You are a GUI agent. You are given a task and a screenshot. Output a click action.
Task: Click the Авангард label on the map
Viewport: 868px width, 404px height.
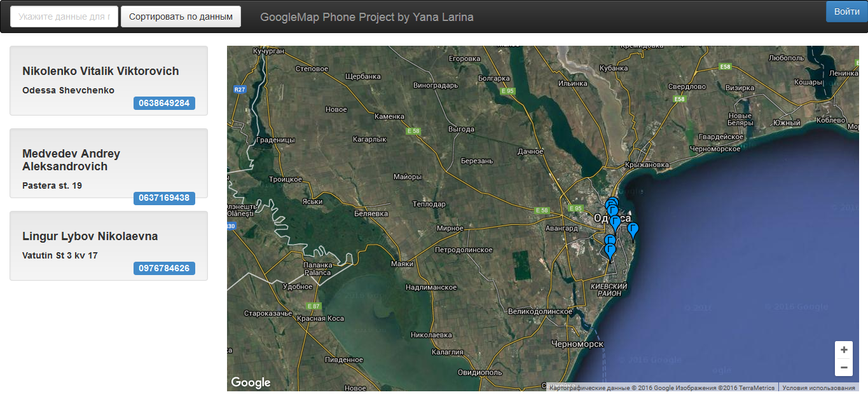[x=561, y=228]
